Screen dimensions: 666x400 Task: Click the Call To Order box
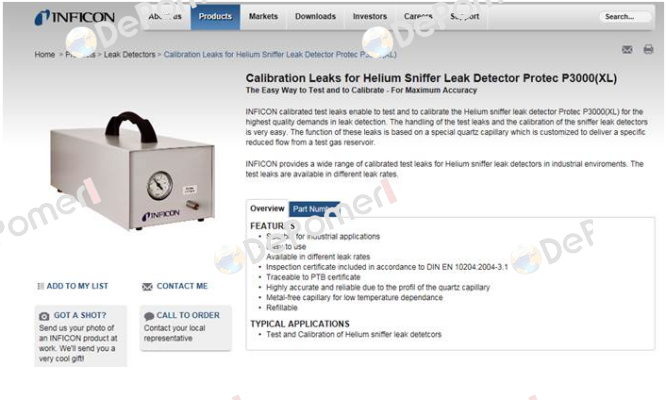click(186, 328)
